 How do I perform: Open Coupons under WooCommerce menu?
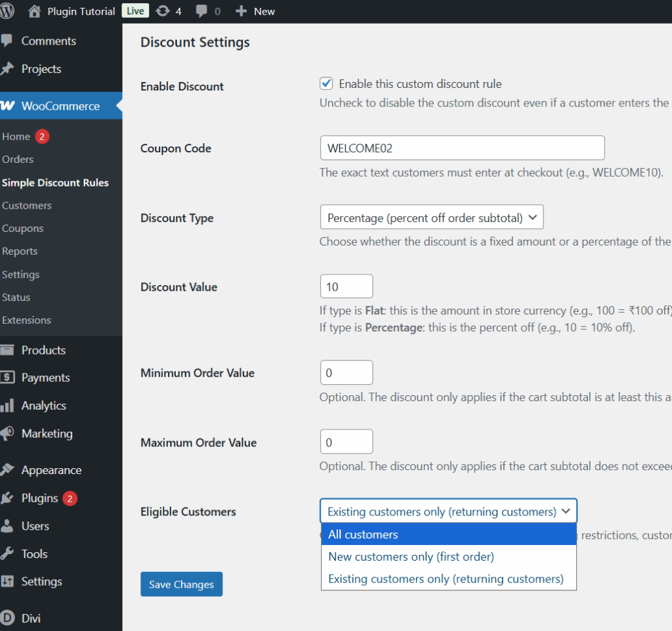(x=23, y=228)
